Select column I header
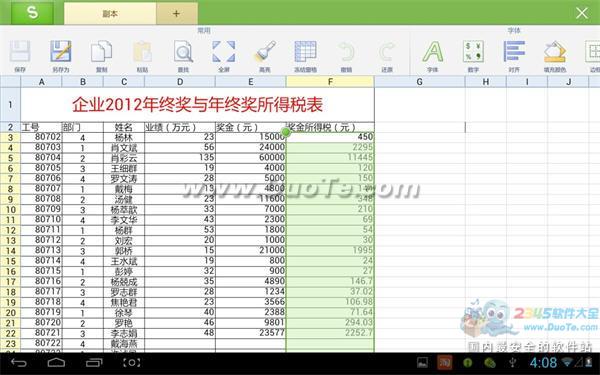Screen dimensions: 600x375 (x=527, y=82)
